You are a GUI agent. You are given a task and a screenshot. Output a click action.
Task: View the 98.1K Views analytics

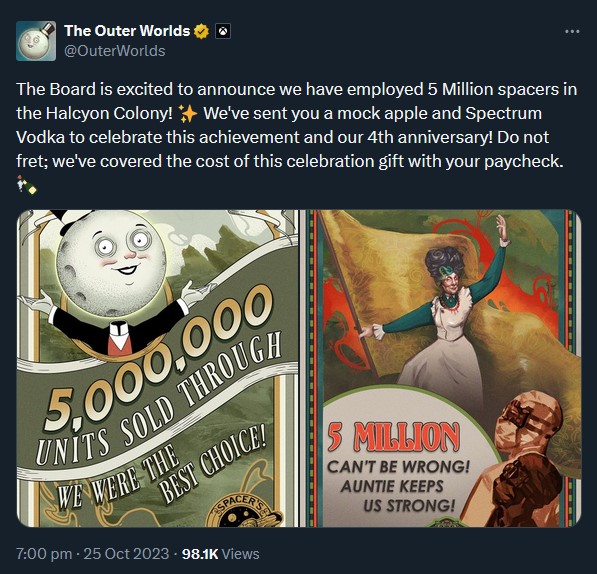[220, 553]
